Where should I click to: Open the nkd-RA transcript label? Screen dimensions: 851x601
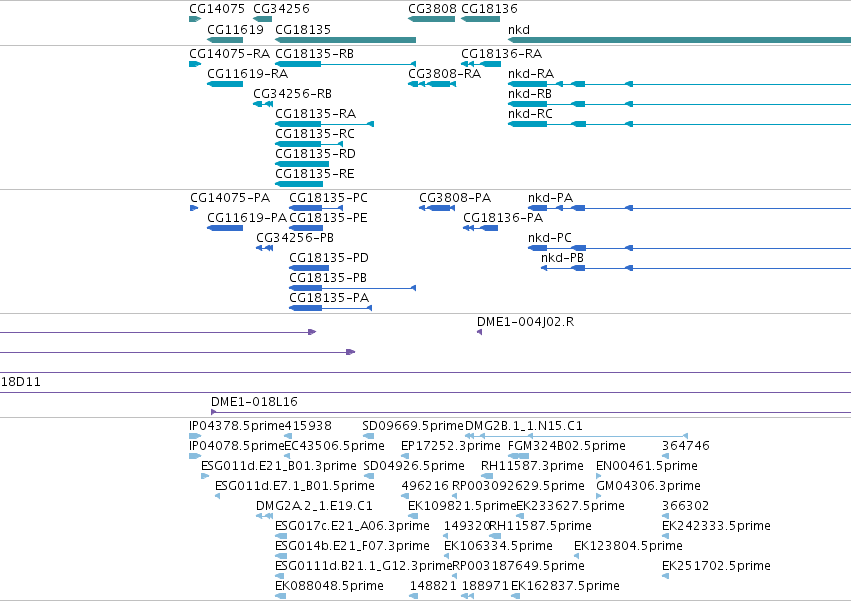pyautogui.click(x=531, y=74)
